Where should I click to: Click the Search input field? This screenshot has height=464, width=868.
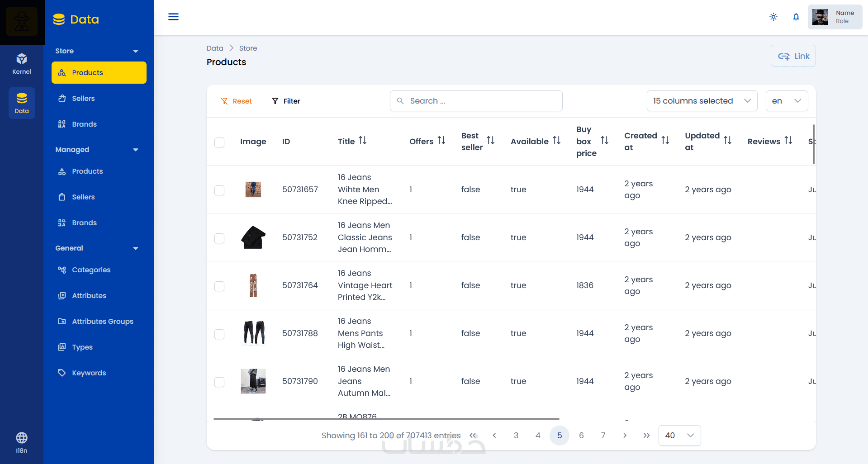click(476, 101)
